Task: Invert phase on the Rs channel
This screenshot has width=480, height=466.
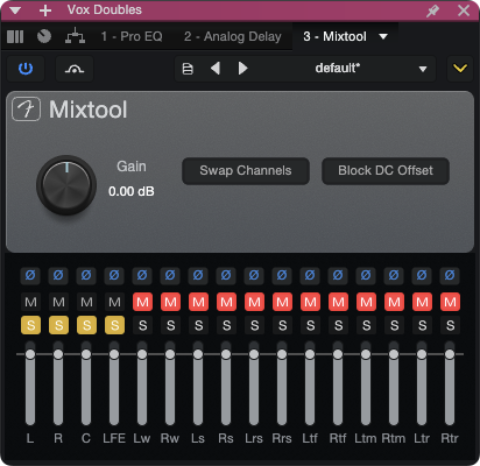Action: [x=227, y=276]
